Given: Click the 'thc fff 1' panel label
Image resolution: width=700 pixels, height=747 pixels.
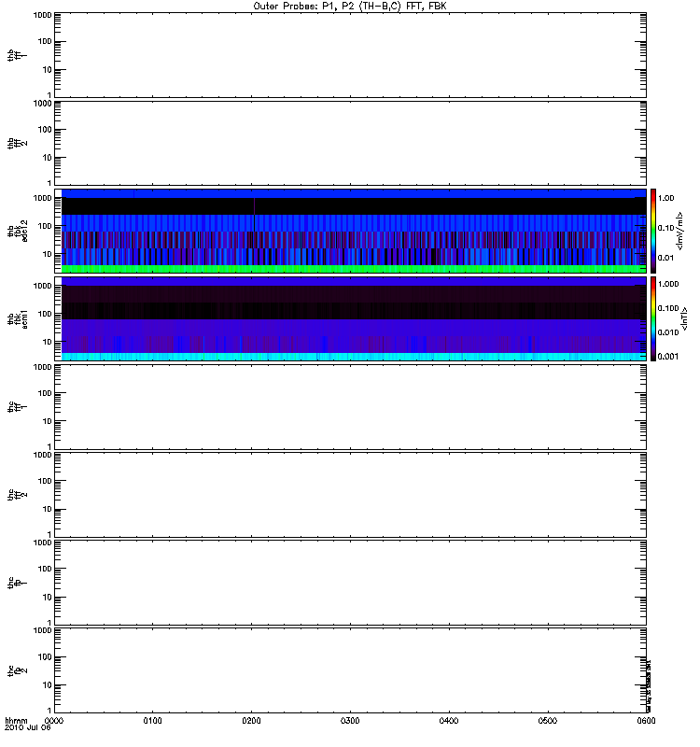Looking at the screenshot, I should click(17, 407).
